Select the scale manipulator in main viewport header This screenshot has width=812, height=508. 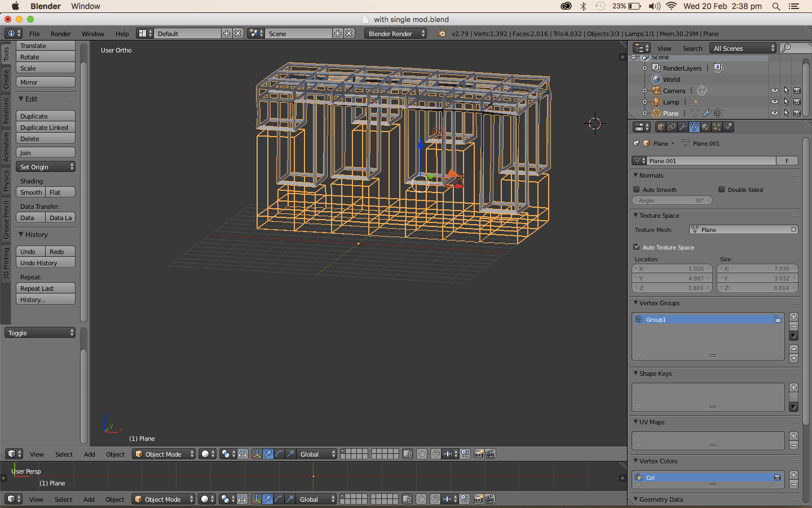pyautogui.click(x=290, y=454)
